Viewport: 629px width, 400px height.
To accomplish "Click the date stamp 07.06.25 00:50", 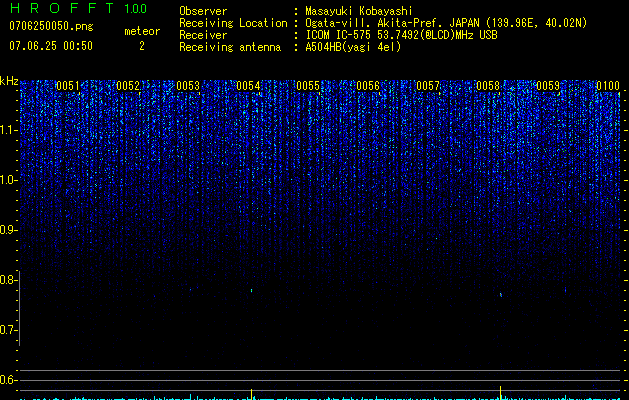I will coord(51,46).
